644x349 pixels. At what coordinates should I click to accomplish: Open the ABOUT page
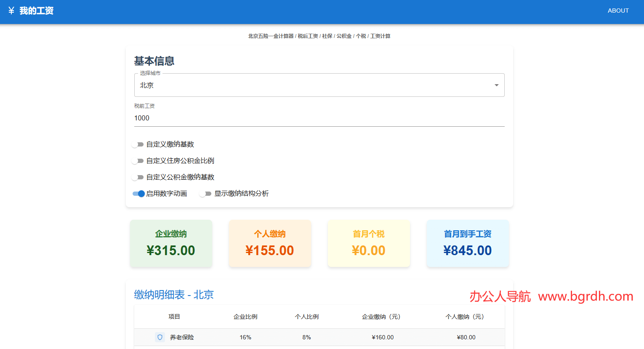(618, 11)
